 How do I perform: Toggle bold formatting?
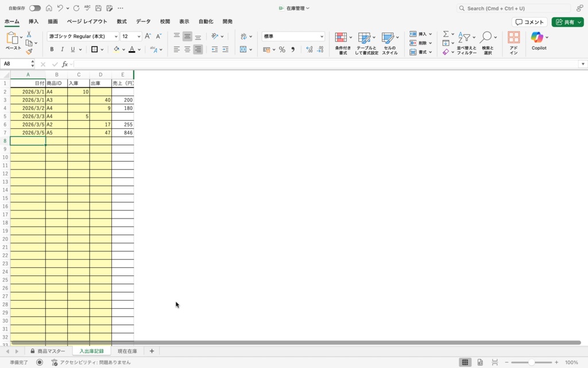tap(52, 49)
